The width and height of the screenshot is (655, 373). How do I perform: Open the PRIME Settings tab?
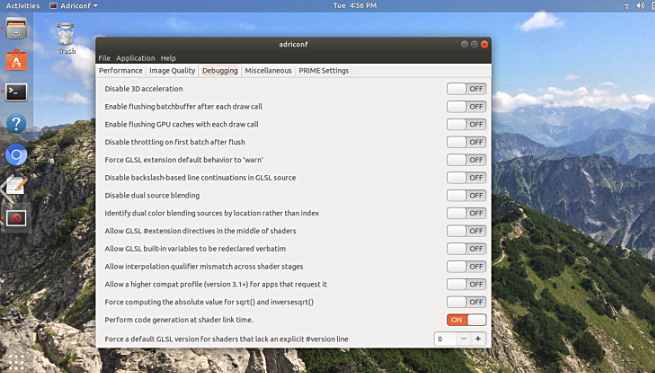click(x=323, y=71)
